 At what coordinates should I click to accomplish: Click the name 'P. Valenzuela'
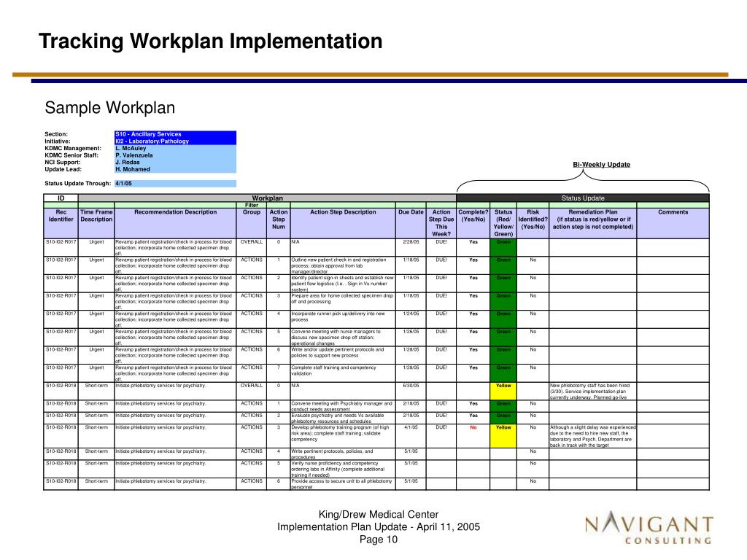[x=134, y=155]
